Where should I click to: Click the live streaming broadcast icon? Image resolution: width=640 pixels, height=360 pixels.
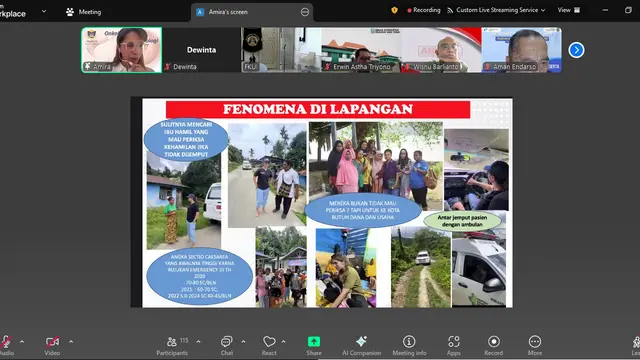click(x=450, y=10)
